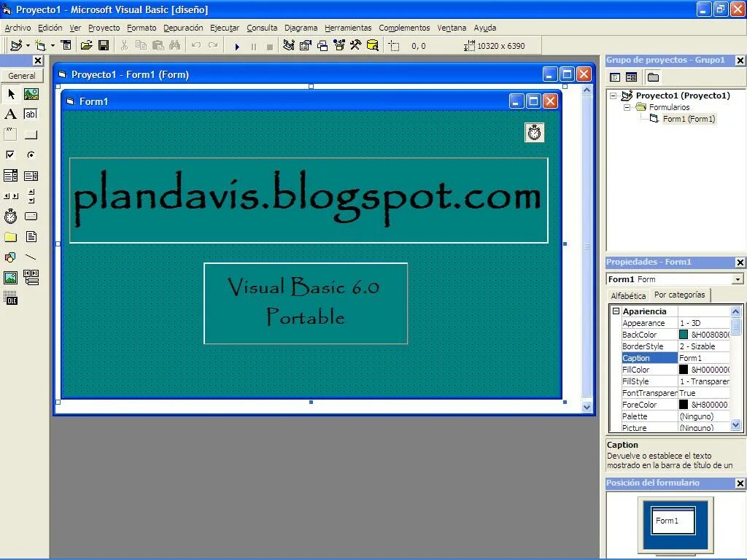Screen dimensions: 747x560
Task: Select the ComboBox tool in toolbox
Action: (11, 176)
